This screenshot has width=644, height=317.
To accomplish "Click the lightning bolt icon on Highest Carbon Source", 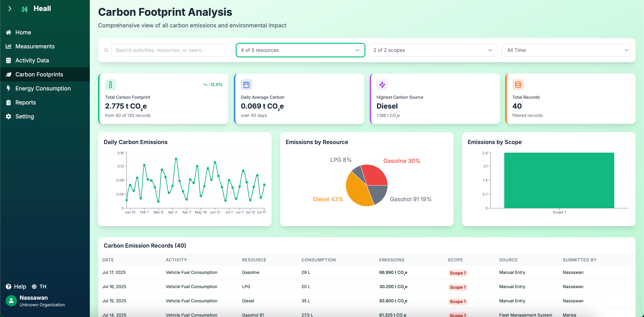I will [x=382, y=85].
